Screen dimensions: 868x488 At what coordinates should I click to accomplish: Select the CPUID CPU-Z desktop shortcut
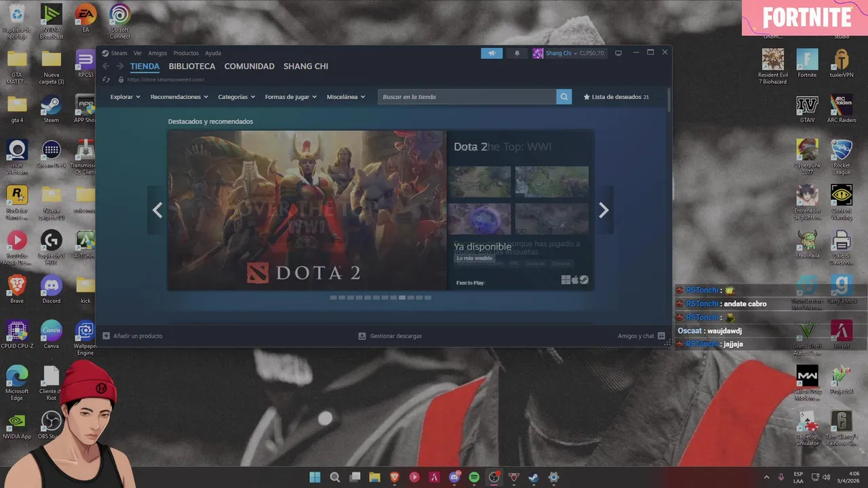click(17, 335)
